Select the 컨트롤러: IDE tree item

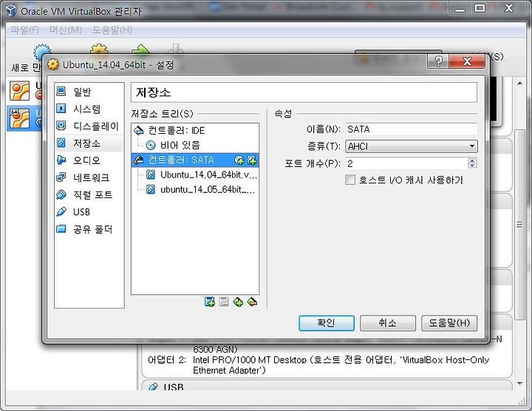195,130
